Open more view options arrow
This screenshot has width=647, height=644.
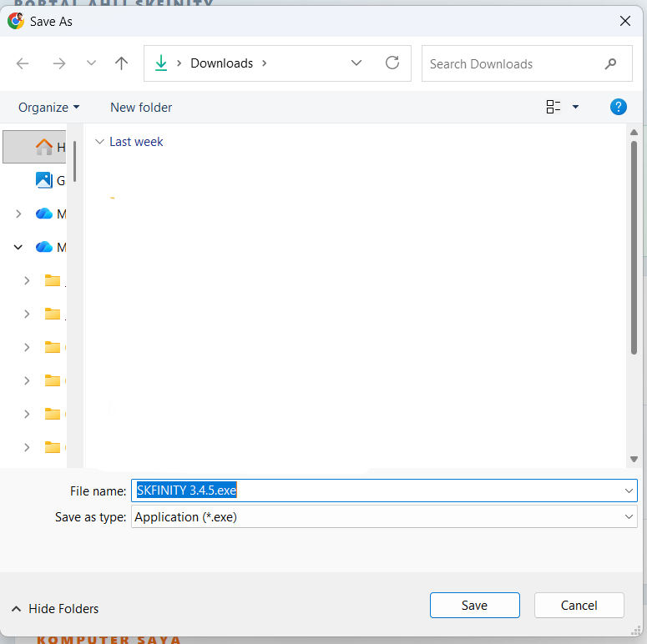(575, 107)
